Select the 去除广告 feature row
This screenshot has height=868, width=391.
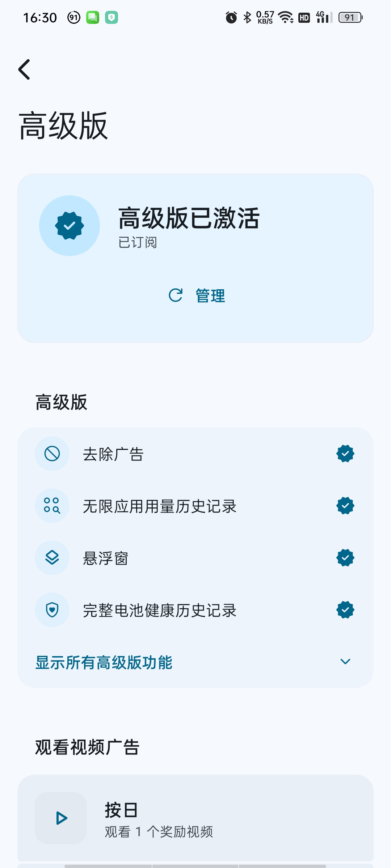[195, 454]
